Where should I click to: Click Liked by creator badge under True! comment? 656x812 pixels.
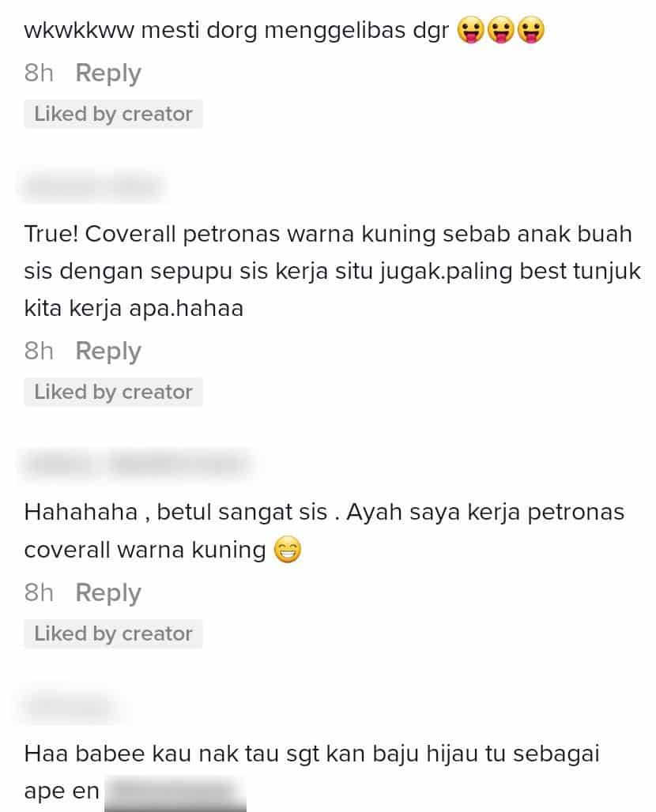(114, 392)
